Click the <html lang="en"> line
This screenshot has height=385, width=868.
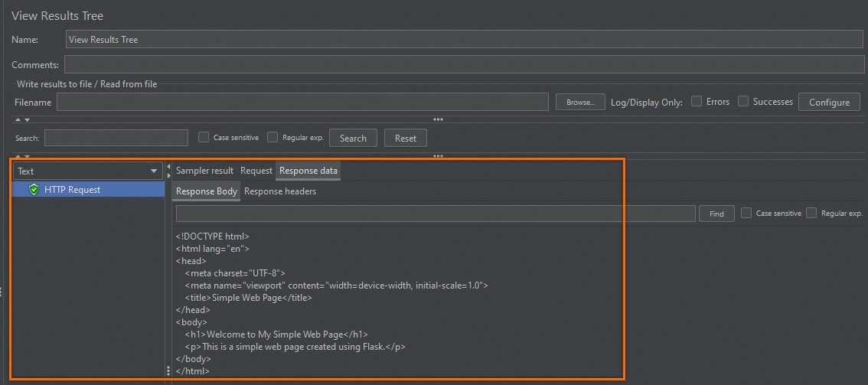(x=213, y=248)
